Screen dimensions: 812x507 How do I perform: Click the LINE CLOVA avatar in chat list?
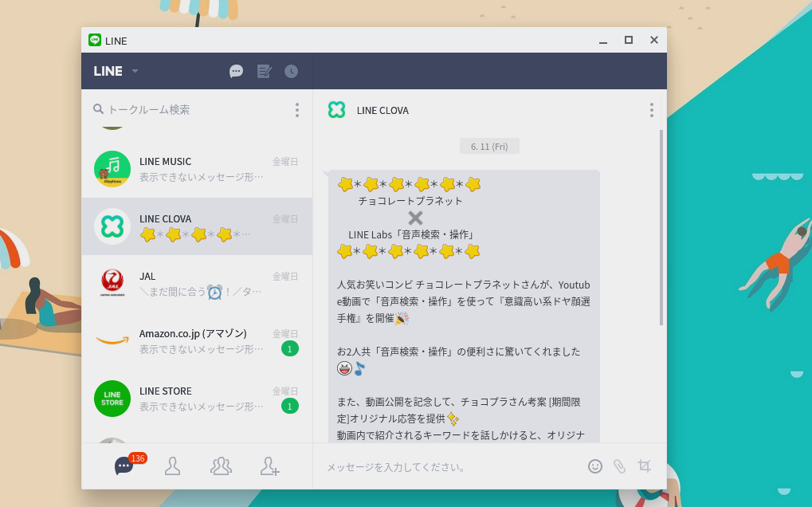point(112,226)
